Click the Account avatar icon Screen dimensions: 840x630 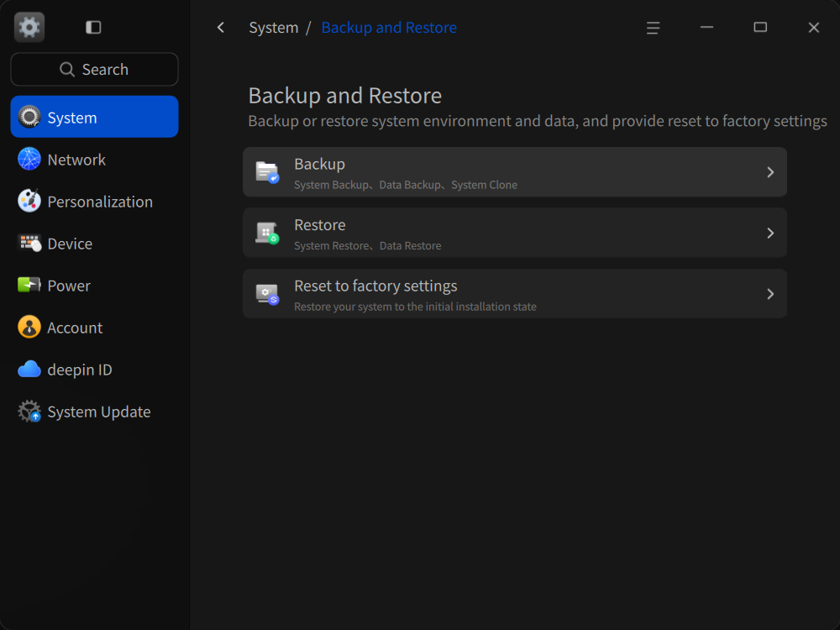click(29, 328)
